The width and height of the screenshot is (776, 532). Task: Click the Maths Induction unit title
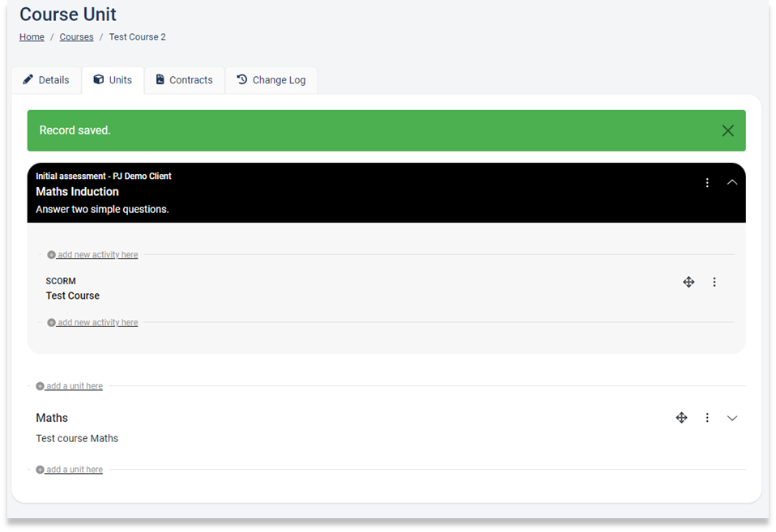click(x=77, y=192)
